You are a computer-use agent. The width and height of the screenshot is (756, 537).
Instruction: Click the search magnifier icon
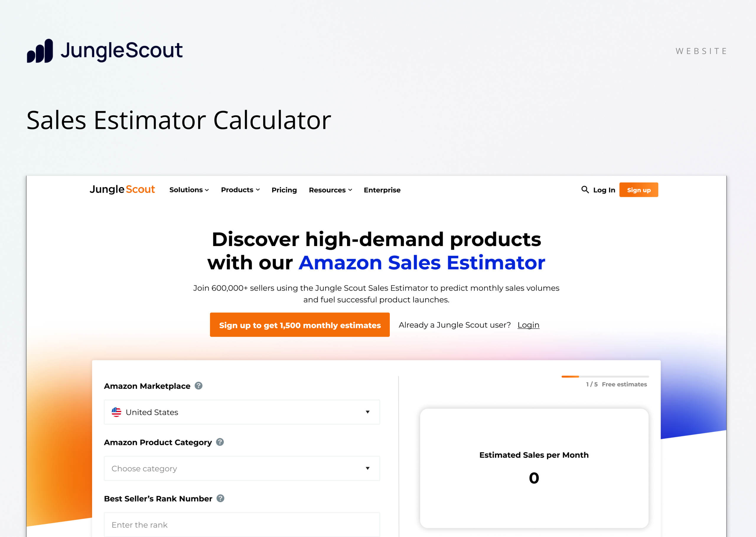click(x=585, y=189)
